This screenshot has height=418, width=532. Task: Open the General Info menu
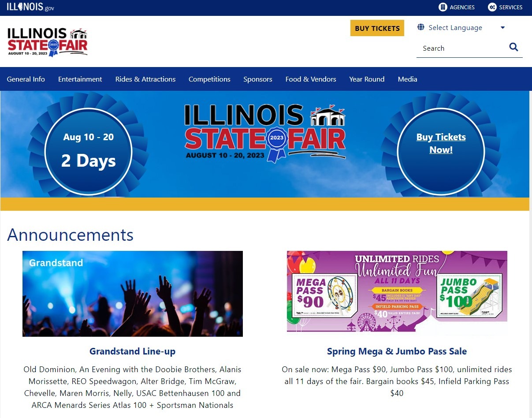point(26,79)
